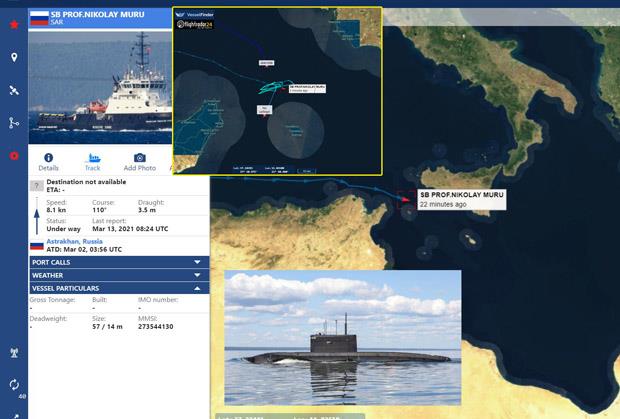
Task: Click the antenna station icon
Action: (x=14, y=352)
